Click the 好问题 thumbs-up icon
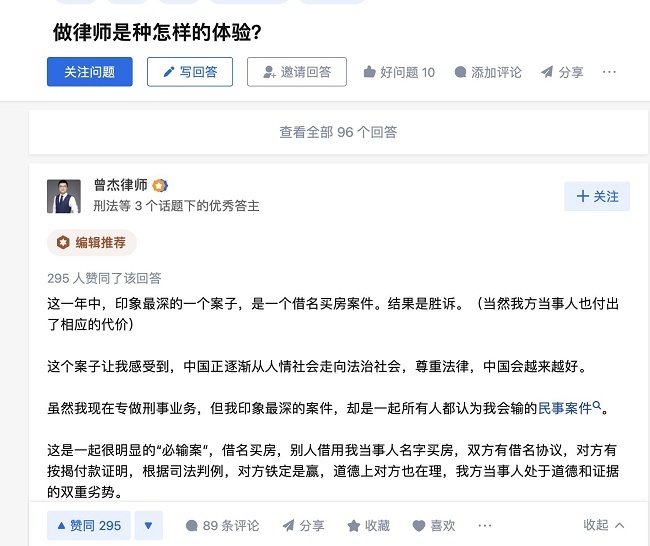This screenshot has width=650, height=546. coord(369,72)
